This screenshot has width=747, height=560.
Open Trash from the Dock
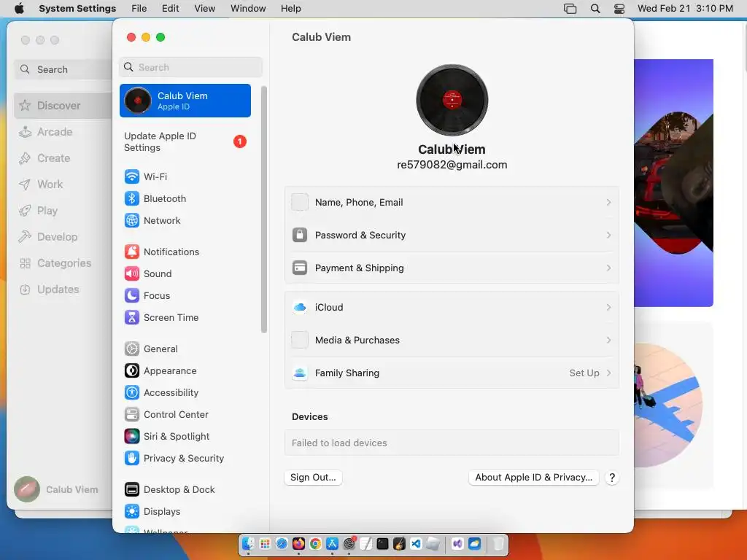pyautogui.click(x=498, y=544)
